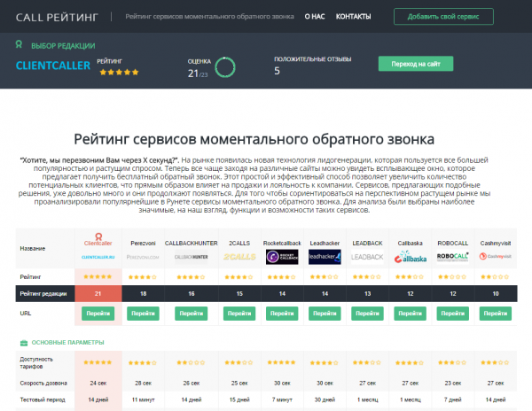Click the Perezvoni column header name
Screen dimensions: 532x411
[x=143, y=244]
